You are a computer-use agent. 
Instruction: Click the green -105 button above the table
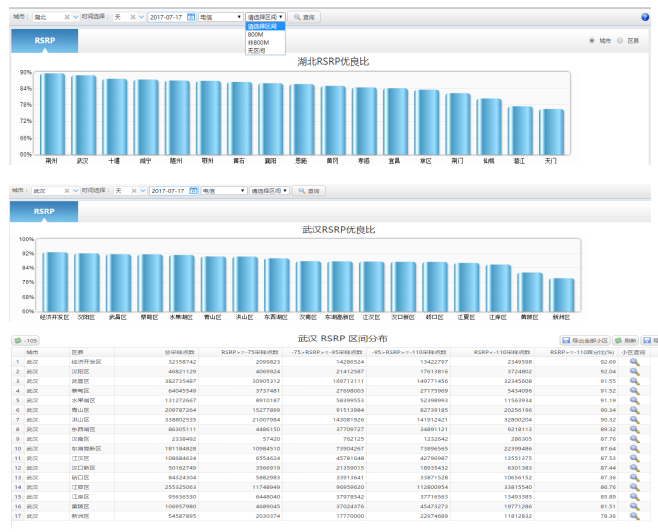tap(26, 341)
